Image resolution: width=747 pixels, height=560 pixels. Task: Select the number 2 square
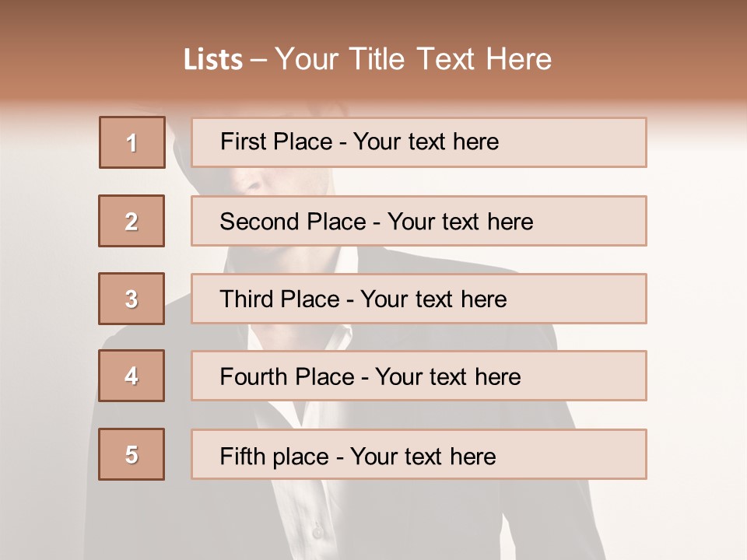tap(132, 221)
